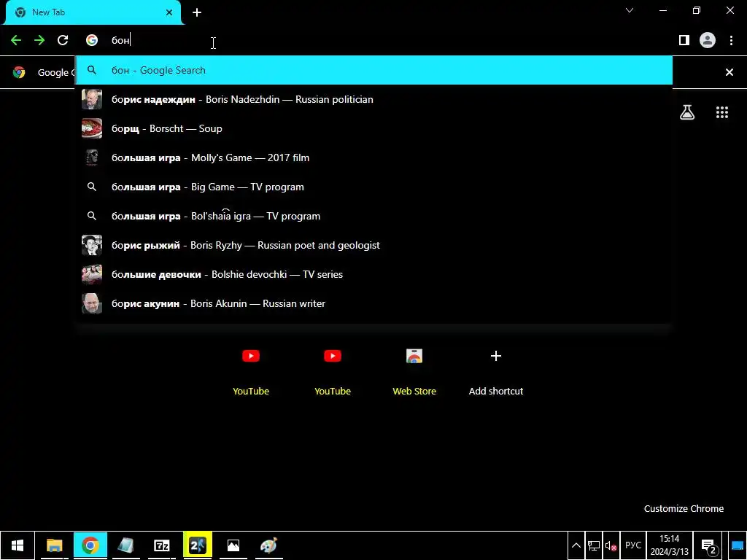Click the network status tray icon
Screen dimensions: 747x560
click(x=594, y=545)
